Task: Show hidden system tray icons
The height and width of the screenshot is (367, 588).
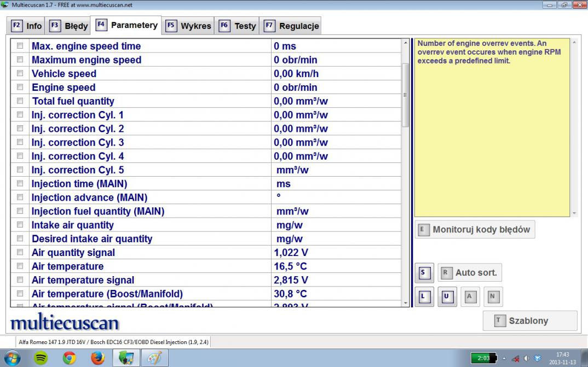Action: [504, 358]
